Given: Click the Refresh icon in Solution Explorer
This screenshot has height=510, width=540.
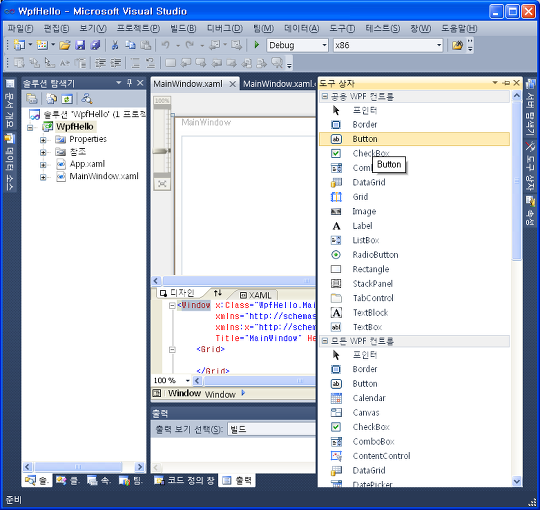Looking at the screenshot, I should click(67, 99).
